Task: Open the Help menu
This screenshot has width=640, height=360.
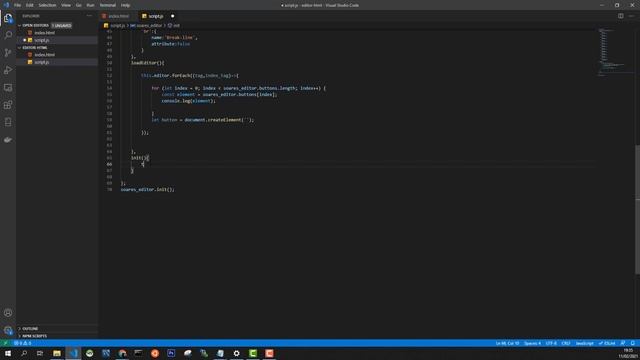Action: click(125, 5)
